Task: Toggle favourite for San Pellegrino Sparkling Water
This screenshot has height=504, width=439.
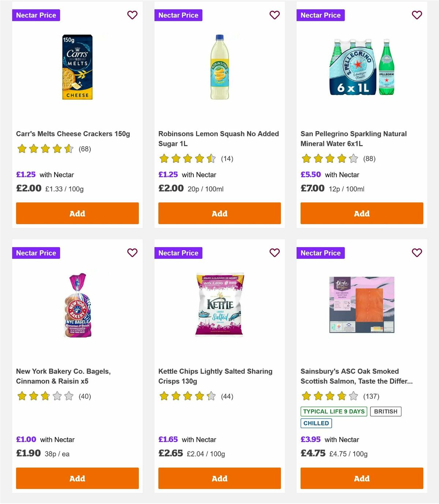Action: tap(417, 15)
